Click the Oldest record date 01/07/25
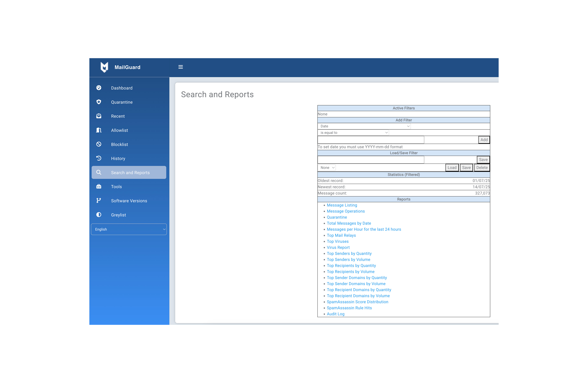The image size is (588, 383). [481, 181]
